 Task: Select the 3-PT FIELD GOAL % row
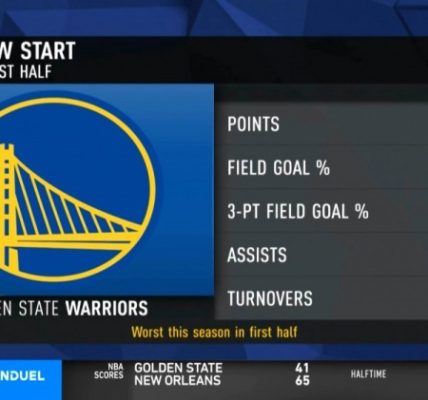[x=321, y=211]
